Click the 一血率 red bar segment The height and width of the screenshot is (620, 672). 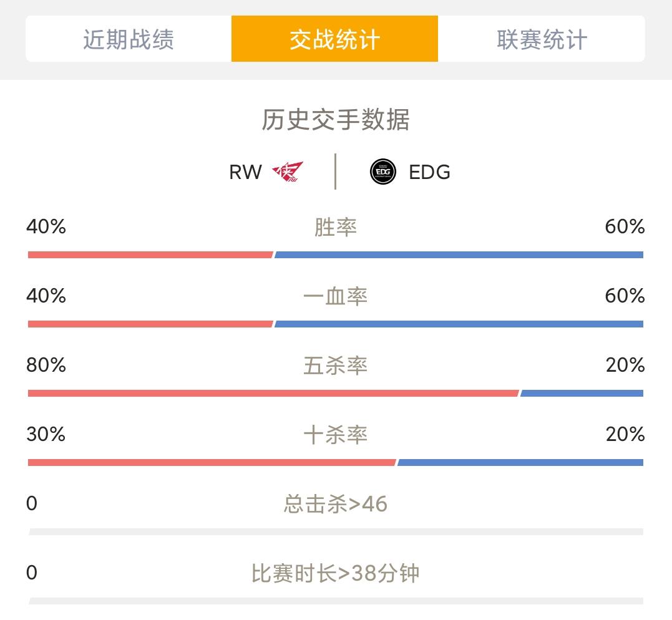(150, 324)
